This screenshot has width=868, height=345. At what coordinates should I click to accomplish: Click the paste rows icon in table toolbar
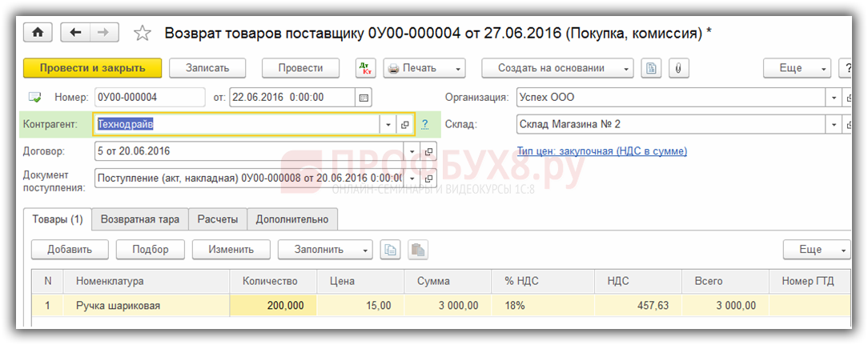pos(416,250)
